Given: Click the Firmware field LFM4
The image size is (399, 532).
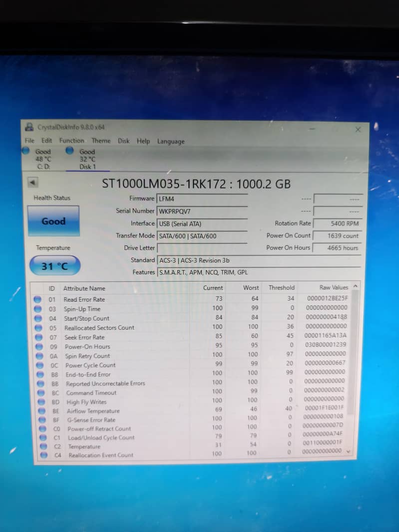Looking at the screenshot, I should pyautogui.click(x=202, y=199).
